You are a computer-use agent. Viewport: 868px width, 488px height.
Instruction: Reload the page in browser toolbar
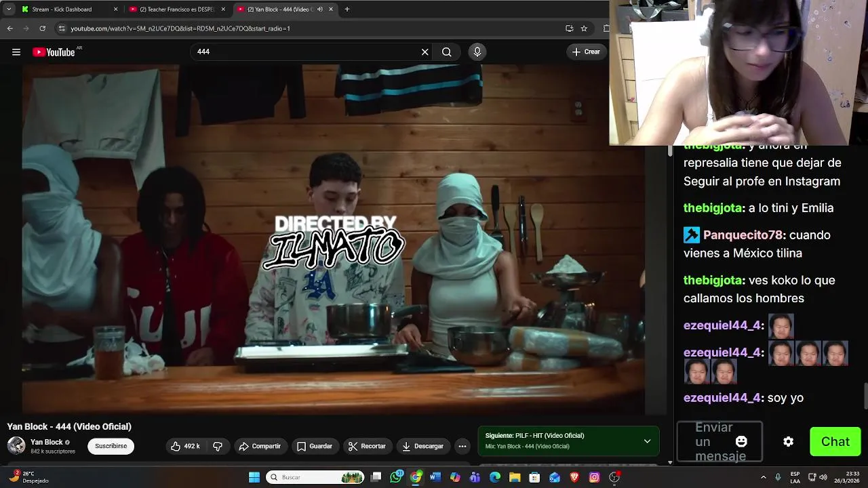click(x=43, y=28)
